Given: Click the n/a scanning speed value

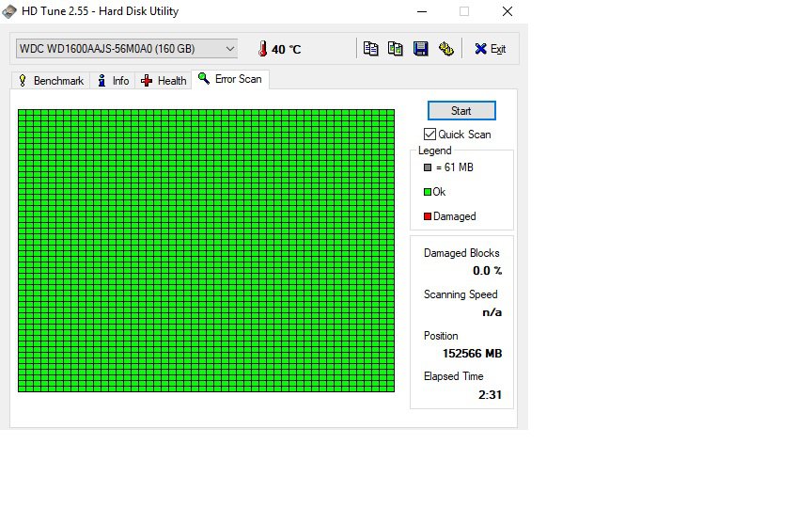Looking at the screenshot, I should [492, 312].
